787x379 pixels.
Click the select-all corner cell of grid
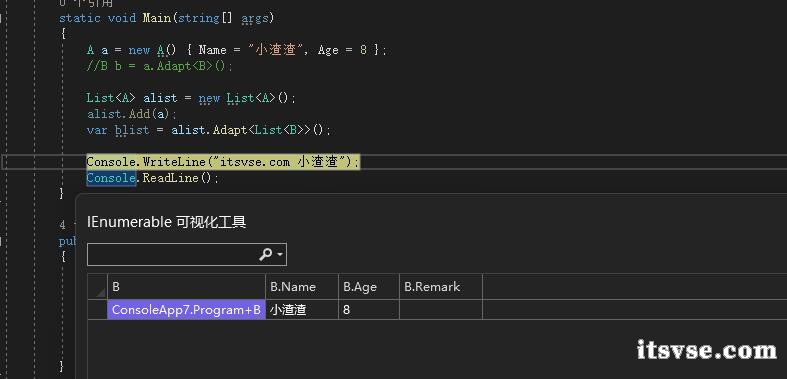(x=97, y=287)
